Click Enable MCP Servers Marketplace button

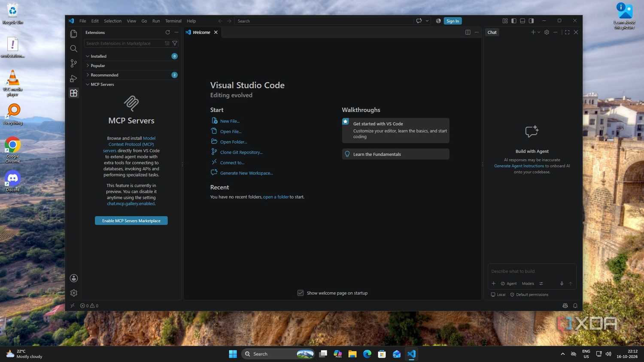click(131, 220)
